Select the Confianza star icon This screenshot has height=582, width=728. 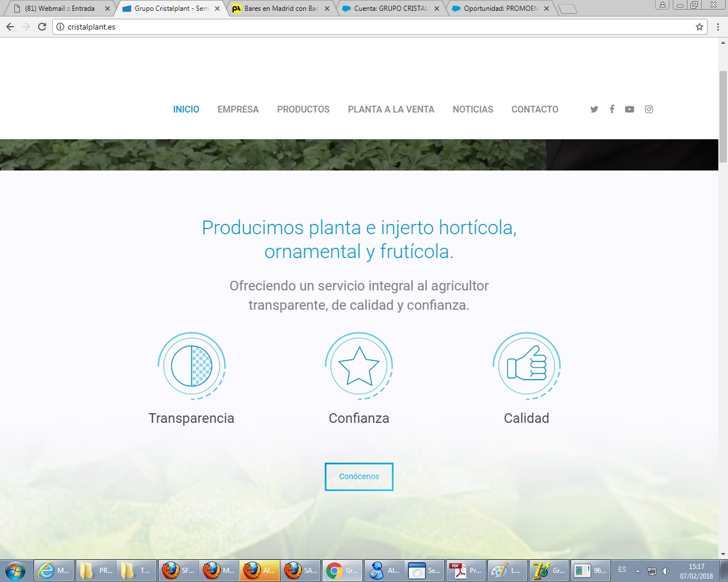(359, 366)
